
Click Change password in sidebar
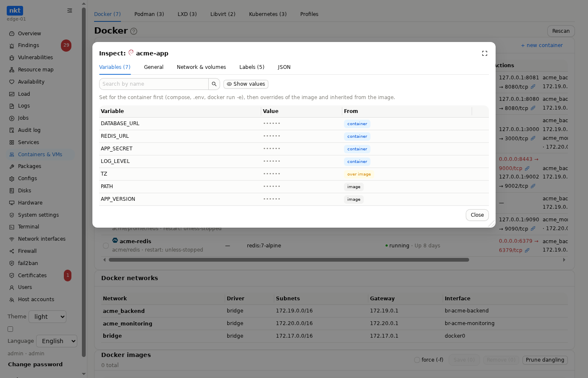pos(35,365)
